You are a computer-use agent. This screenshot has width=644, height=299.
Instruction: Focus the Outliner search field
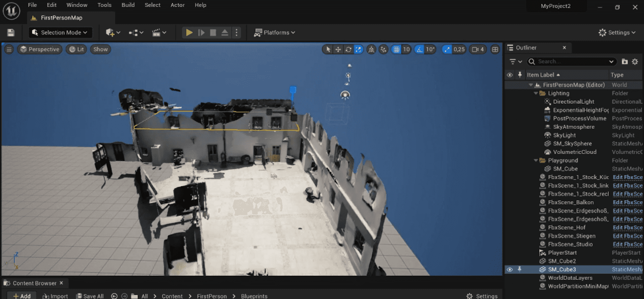[x=572, y=62]
